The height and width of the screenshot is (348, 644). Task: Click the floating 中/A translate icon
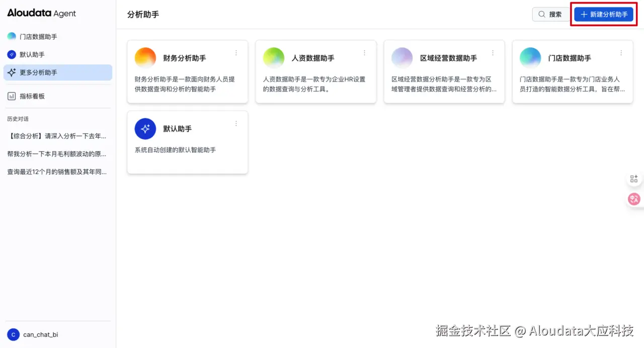tap(633, 199)
